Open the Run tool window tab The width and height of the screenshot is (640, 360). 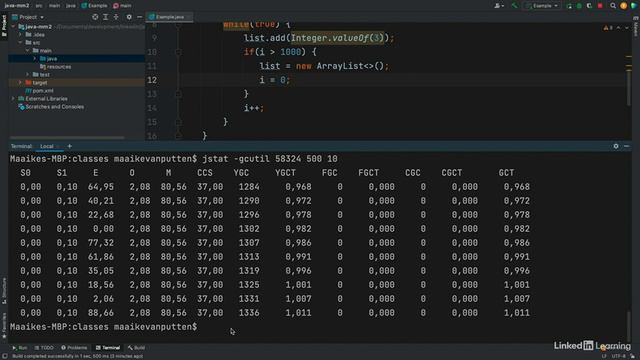[20, 348]
